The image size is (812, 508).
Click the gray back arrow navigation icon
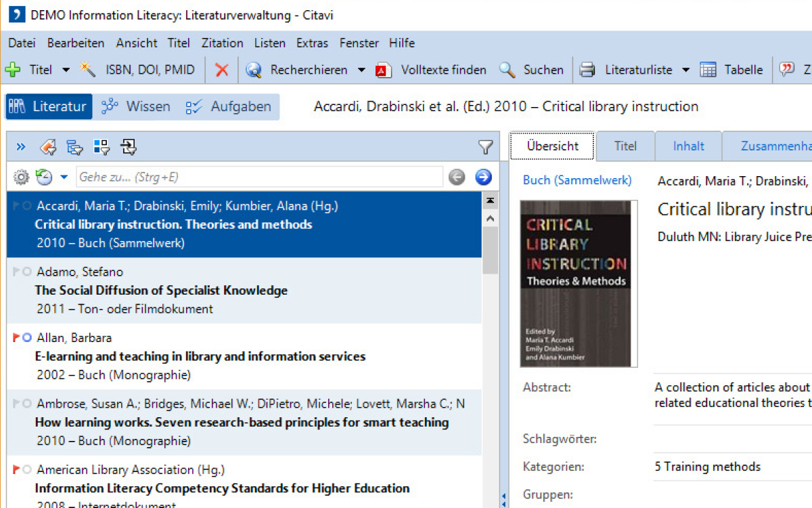457,177
